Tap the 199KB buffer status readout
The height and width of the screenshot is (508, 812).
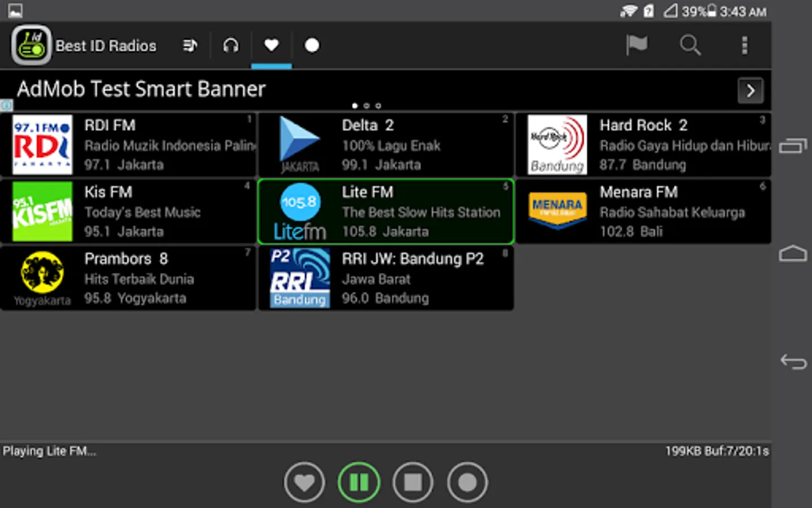click(x=717, y=451)
